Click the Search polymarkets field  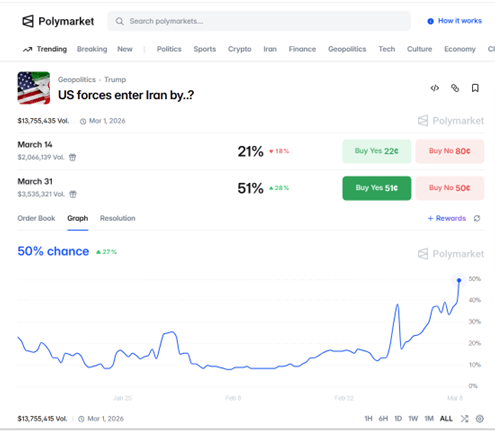click(x=259, y=21)
